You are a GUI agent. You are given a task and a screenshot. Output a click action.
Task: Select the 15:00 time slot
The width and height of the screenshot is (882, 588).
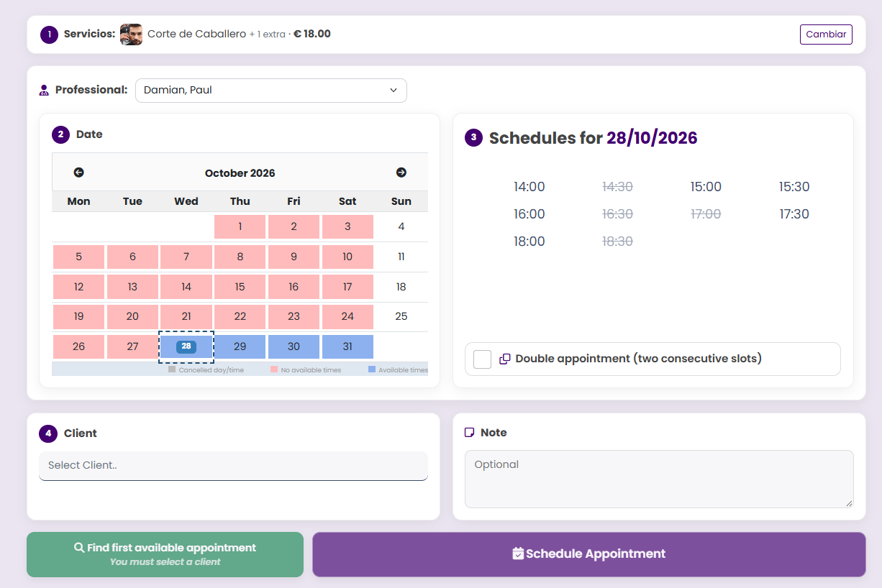tap(706, 187)
